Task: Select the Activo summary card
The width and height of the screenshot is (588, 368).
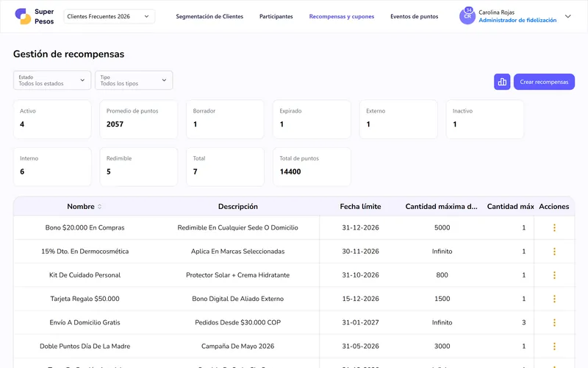Action: pyautogui.click(x=52, y=119)
